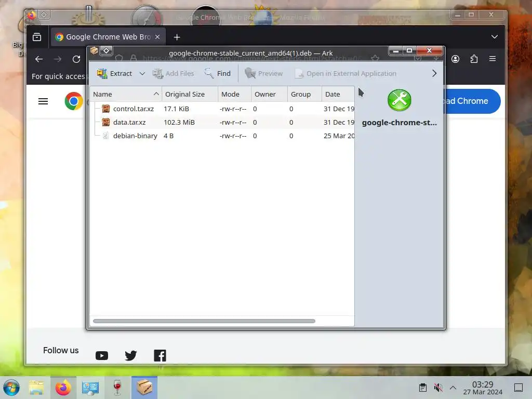Click Add Files in Ark toolbar
532x399 pixels.
(174, 73)
